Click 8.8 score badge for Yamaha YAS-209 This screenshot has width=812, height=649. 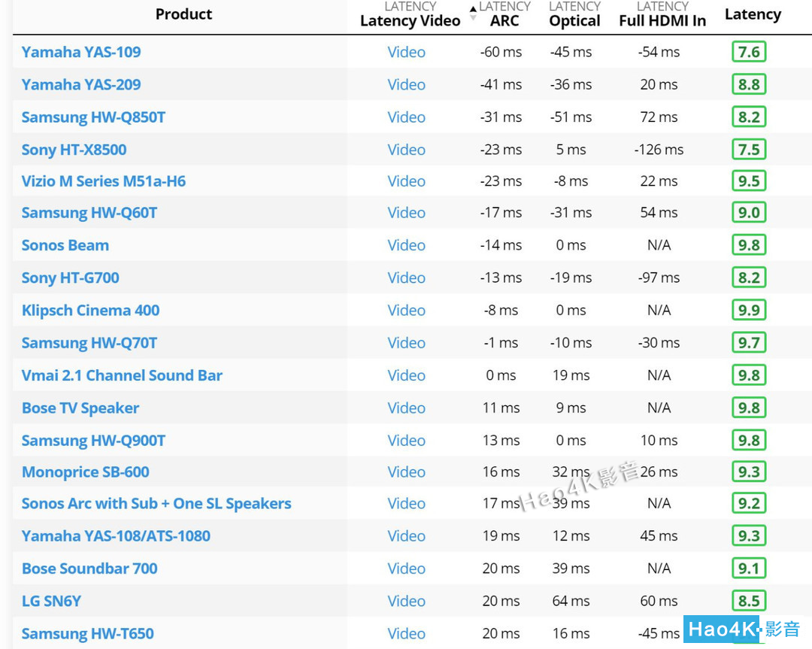tap(749, 84)
